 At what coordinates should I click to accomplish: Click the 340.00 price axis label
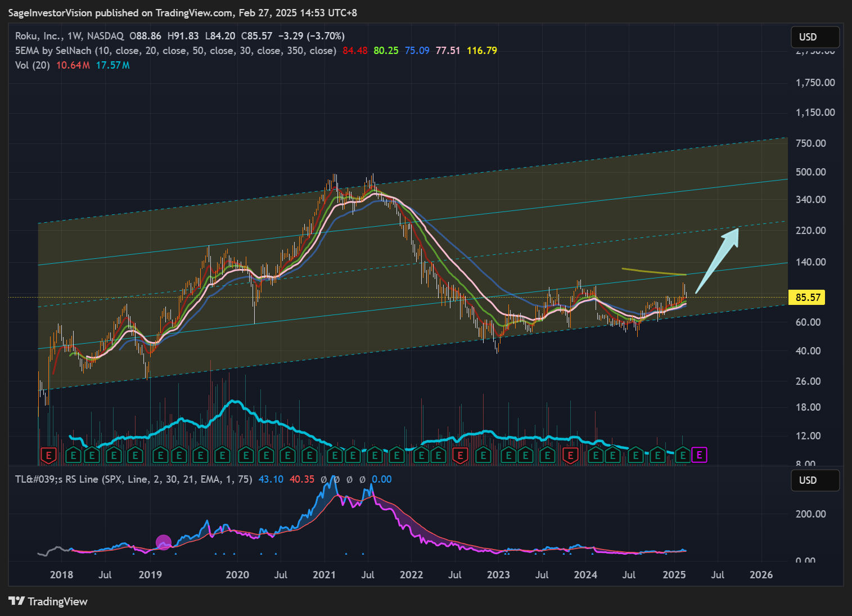(811, 200)
